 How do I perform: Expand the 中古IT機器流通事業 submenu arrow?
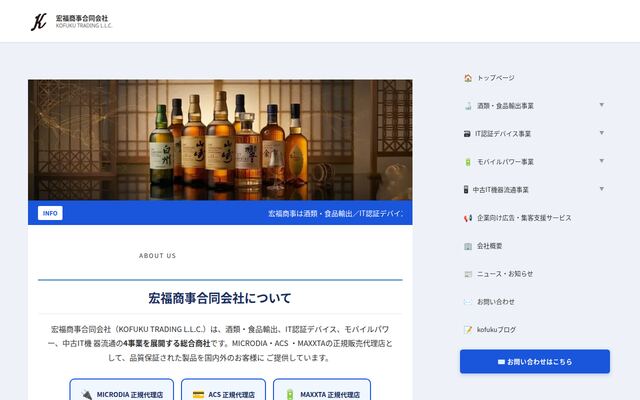(x=602, y=189)
